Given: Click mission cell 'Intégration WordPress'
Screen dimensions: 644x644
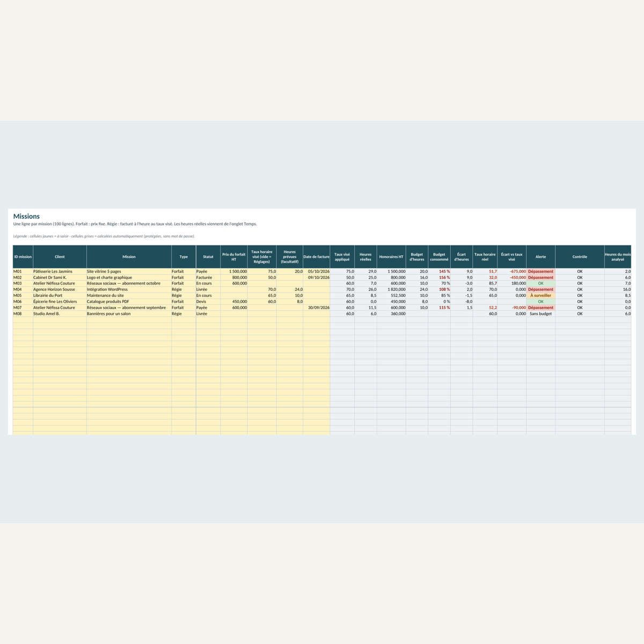Looking at the screenshot, I should point(129,289).
